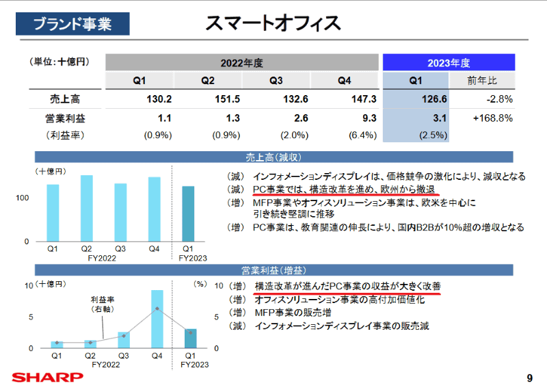Click the page number 9

529,378
